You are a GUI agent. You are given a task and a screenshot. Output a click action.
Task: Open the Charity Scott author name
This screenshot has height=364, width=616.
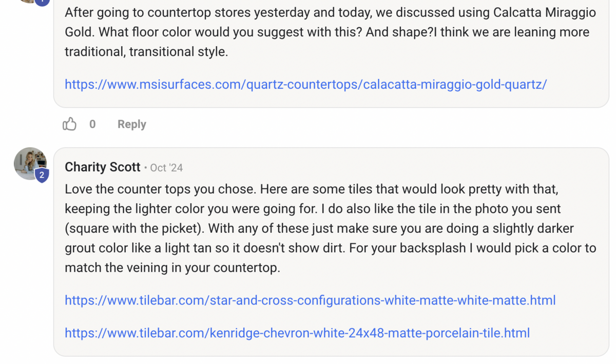[103, 167]
